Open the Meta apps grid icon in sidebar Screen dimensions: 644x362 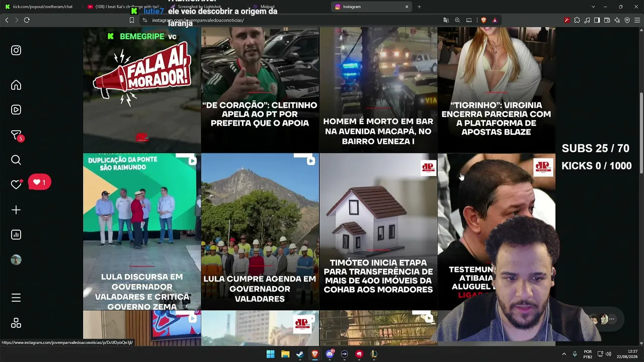[x=16, y=323]
